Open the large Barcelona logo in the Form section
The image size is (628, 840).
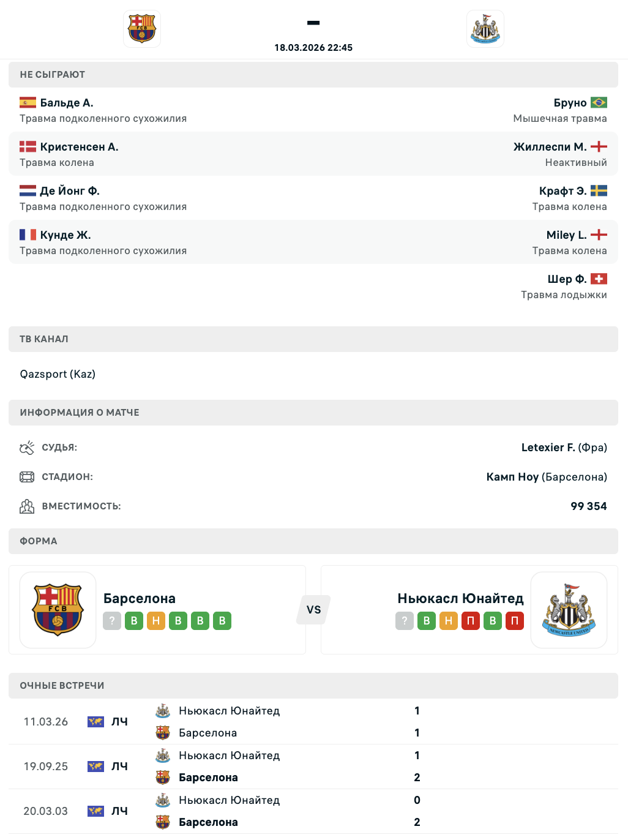click(58, 610)
